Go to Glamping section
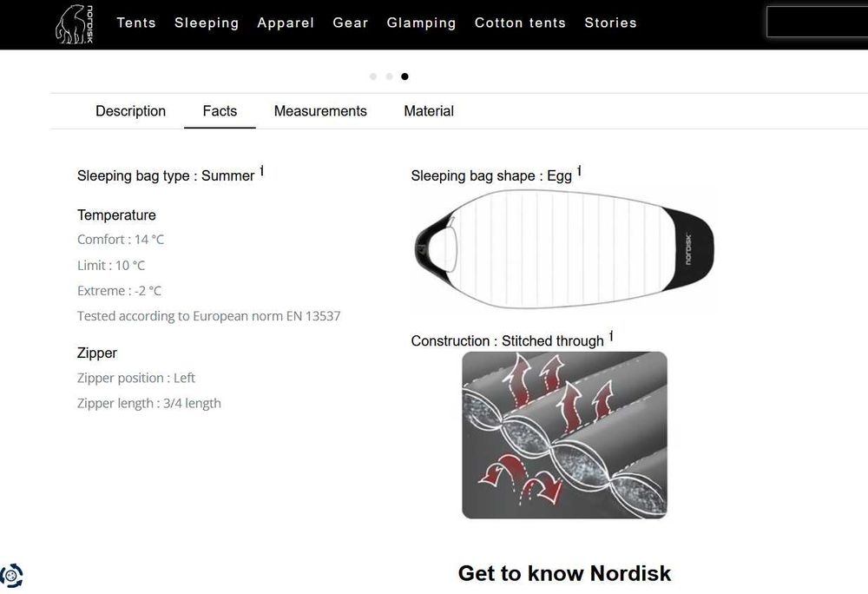 [421, 23]
